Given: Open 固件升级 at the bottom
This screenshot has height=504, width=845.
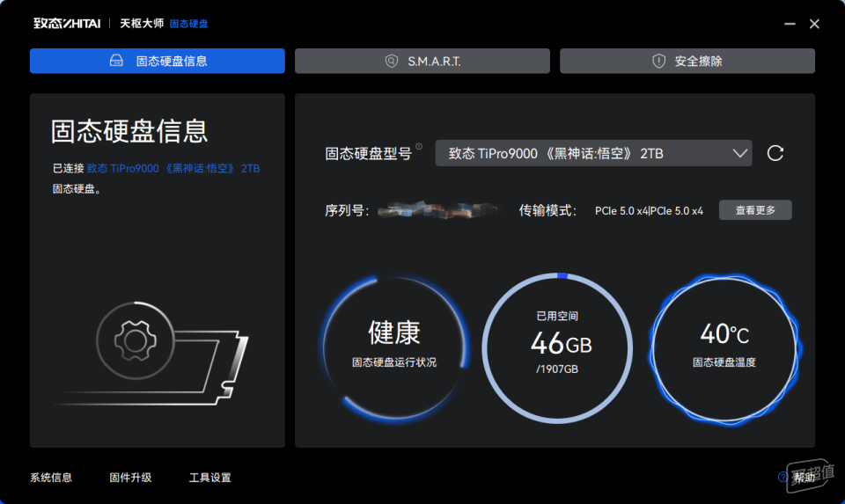Looking at the screenshot, I should 130,478.
